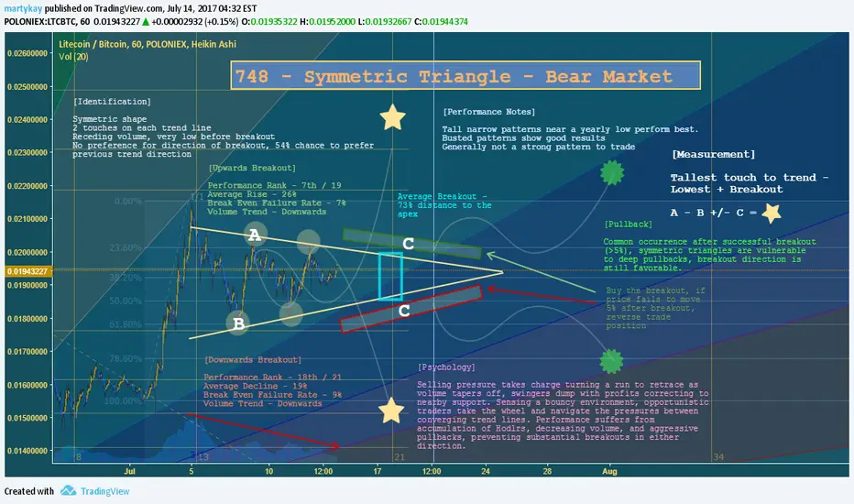Click the orange current price label 0.01943227
Viewport: 854px width, 504px height.
point(29,271)
